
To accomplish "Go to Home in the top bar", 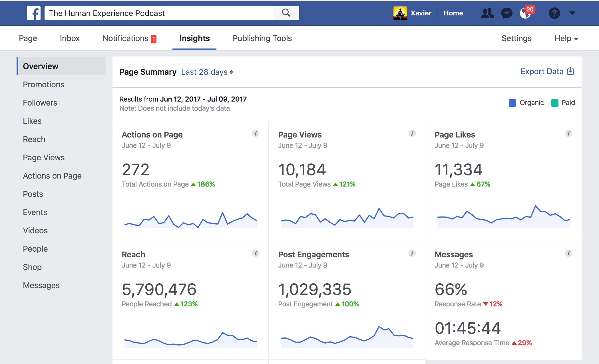I will pos(453,13).
